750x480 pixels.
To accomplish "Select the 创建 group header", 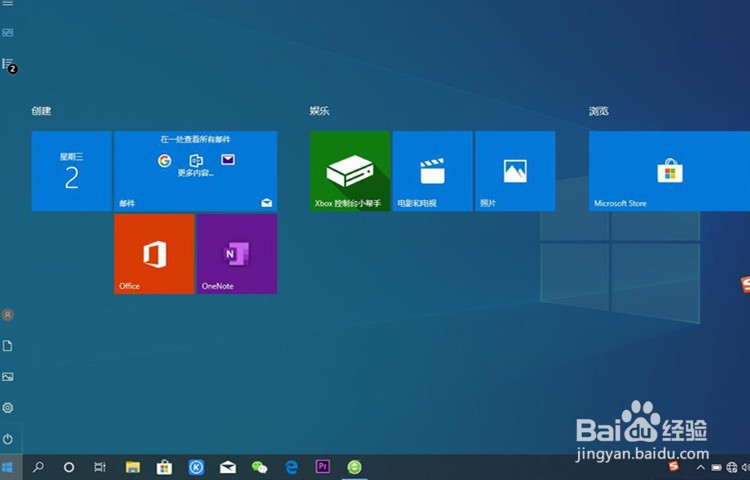I will point(41,111).
